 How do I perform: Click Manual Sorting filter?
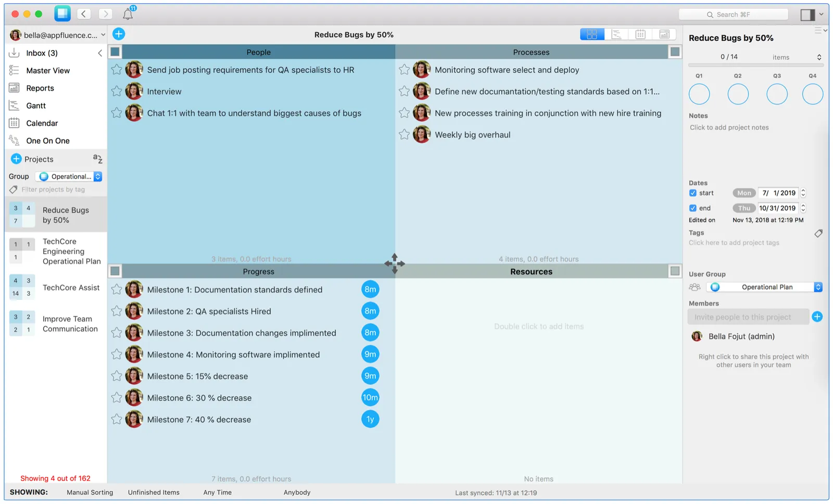[90, 492]
